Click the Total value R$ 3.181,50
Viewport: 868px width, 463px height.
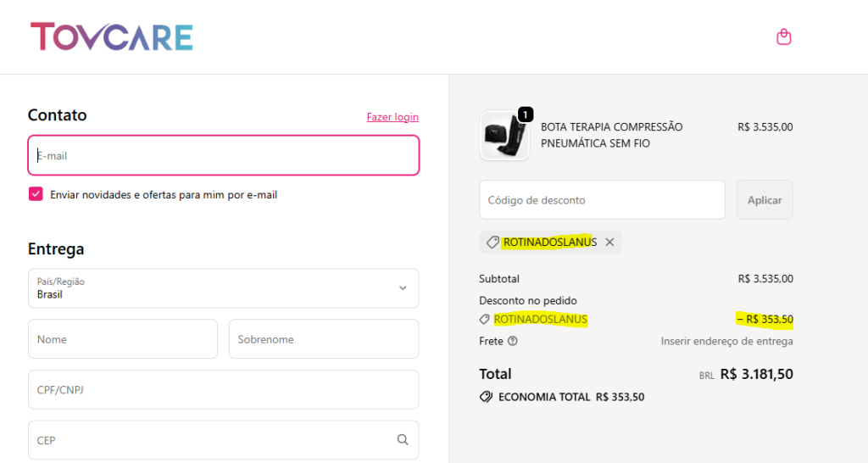[x=756, y=375]
